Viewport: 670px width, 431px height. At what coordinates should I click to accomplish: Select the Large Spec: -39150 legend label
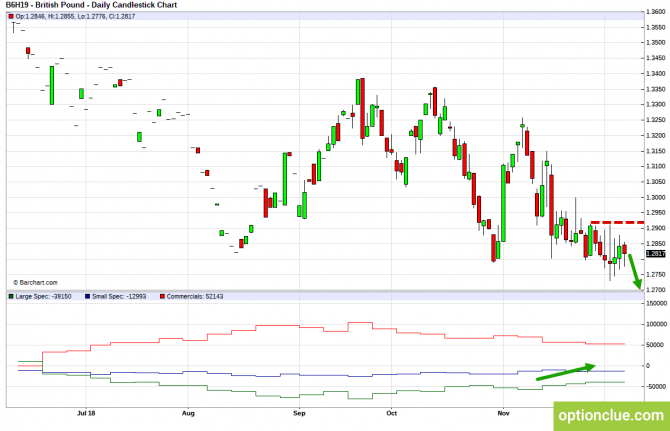tap(44, 296)
